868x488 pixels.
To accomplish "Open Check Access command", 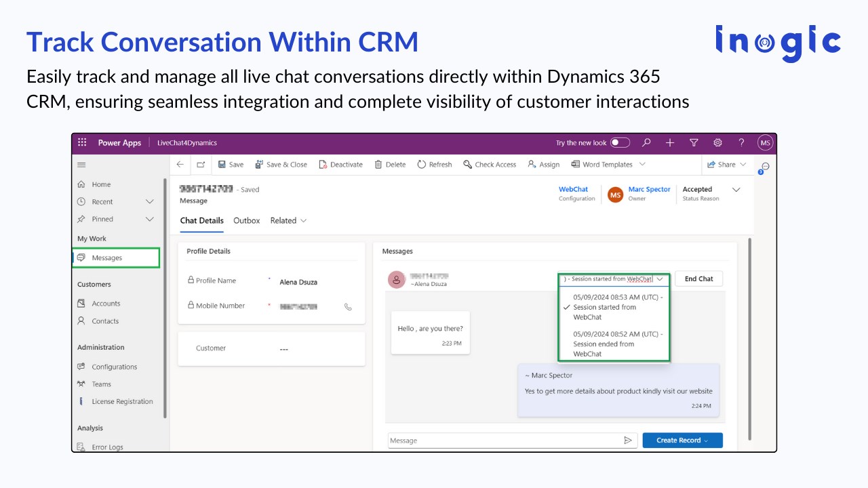I will click(490, 164).
